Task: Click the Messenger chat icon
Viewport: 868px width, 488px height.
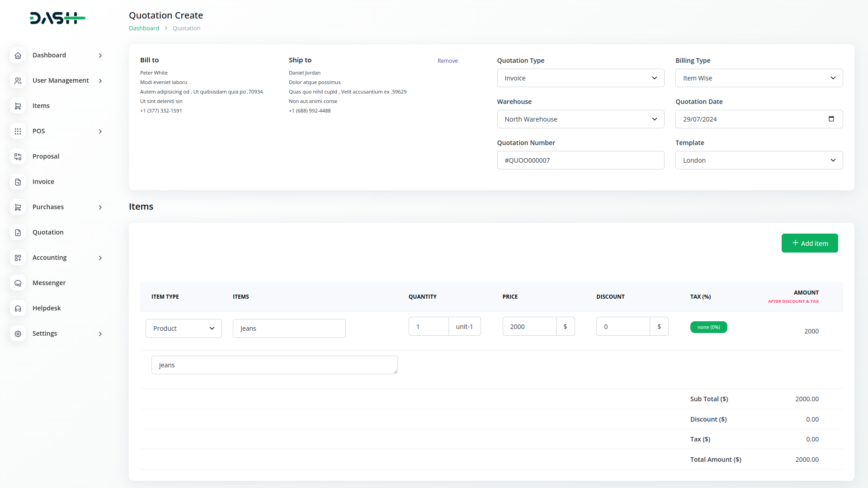Action: click(18, 283)
